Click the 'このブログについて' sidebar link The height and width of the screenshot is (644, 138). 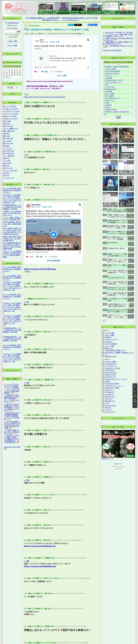tap(13, 23)
